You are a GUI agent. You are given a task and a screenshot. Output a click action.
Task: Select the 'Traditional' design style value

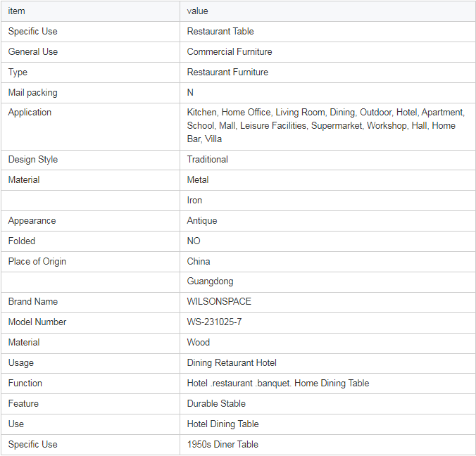[207, 159]
